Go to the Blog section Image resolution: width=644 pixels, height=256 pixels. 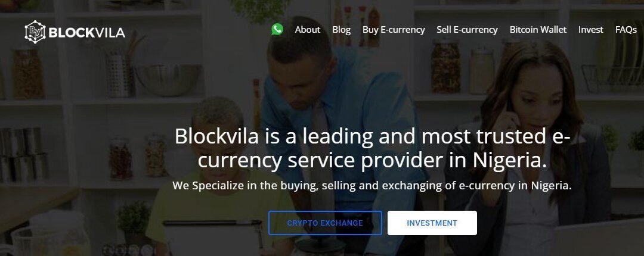(x=341, y=30)
